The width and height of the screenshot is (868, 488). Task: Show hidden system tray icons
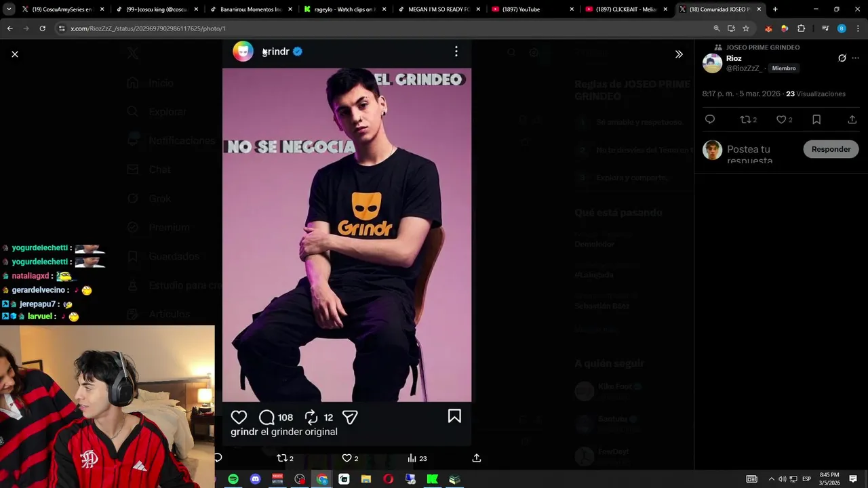point(771,479)
